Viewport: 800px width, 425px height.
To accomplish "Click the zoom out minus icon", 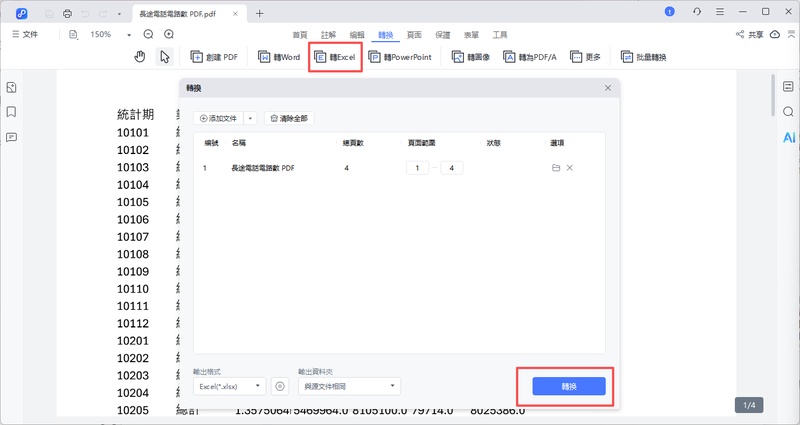I will (148, 34).
